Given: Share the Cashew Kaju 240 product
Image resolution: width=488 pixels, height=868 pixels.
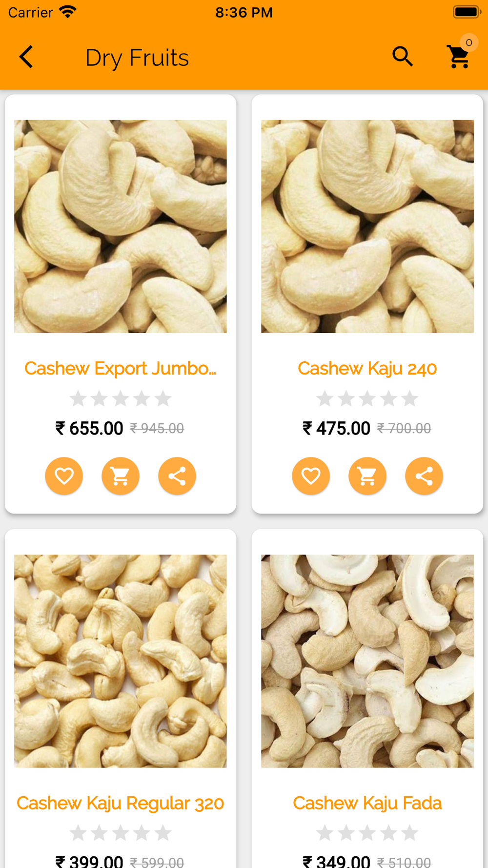Looking at the screenshot, I should pos(424,475).
